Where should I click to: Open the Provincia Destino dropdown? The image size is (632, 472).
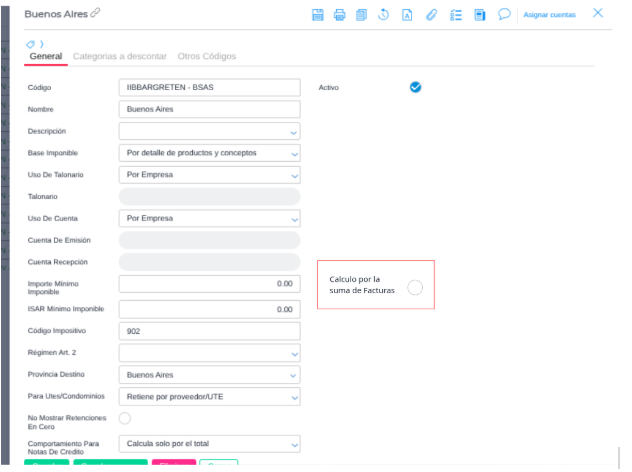point(294,376)
